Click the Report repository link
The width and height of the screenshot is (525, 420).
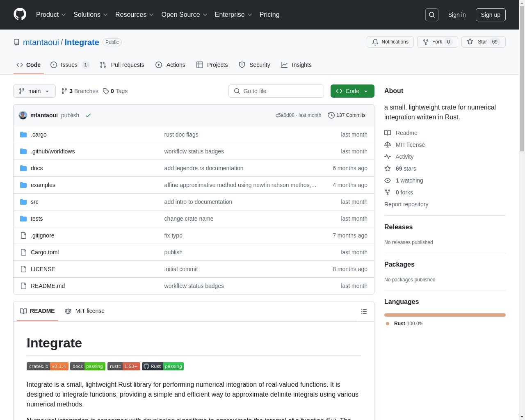click(x=406, y=204)
